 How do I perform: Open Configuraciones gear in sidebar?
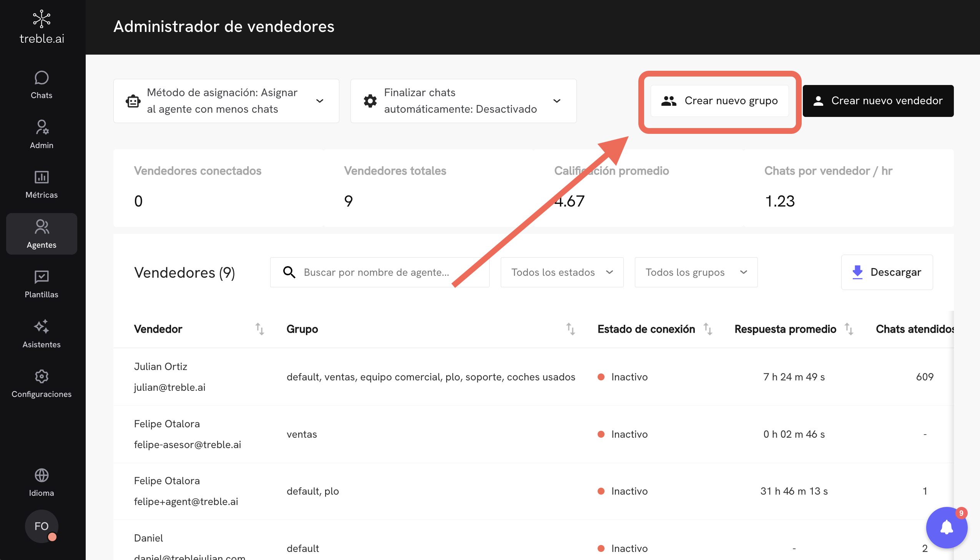click(42, 383)
